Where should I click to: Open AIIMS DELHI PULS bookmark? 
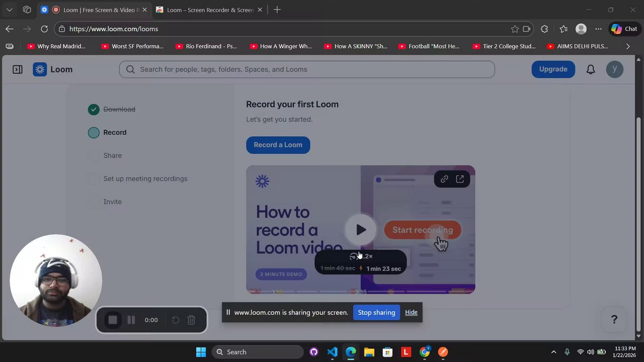578,46
